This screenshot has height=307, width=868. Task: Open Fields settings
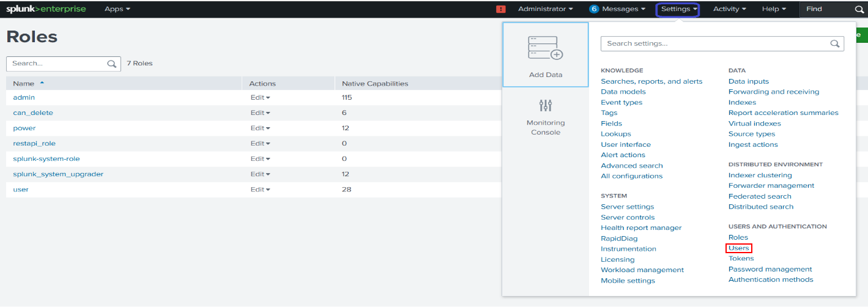tap(612, 124)
